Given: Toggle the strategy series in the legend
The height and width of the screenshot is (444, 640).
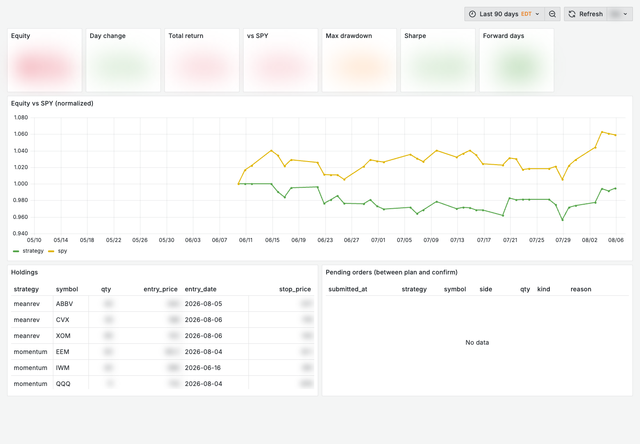Looking at the screenshot, I should [x=33, y=251].
